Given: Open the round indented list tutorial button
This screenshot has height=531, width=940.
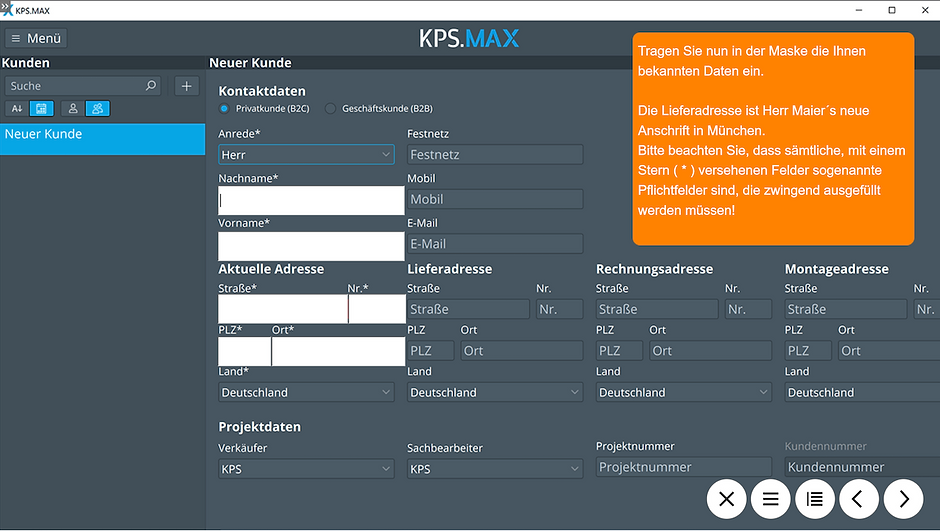Looking at the screenshot, I should coord(815,499).
